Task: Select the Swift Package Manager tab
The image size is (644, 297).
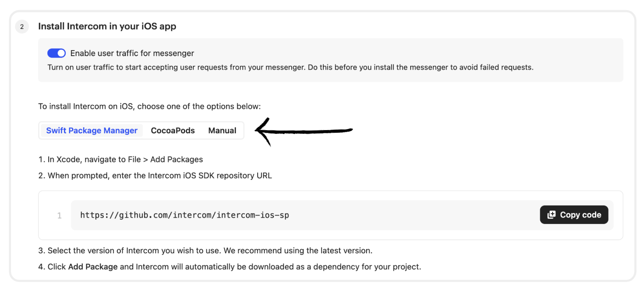Action: 92,131
